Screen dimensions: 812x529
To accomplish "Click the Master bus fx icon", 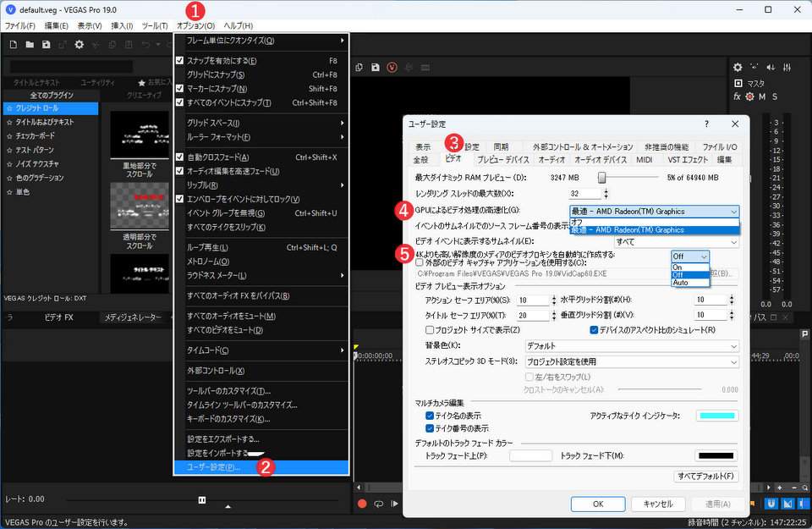I will (737, 96).
